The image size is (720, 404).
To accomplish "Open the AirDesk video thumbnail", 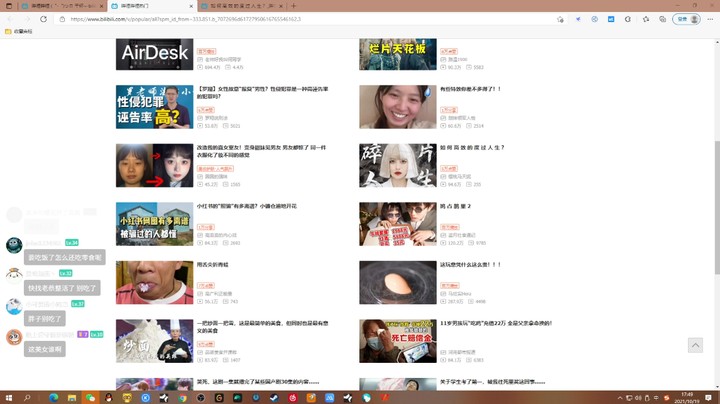I will coord(154,54).
